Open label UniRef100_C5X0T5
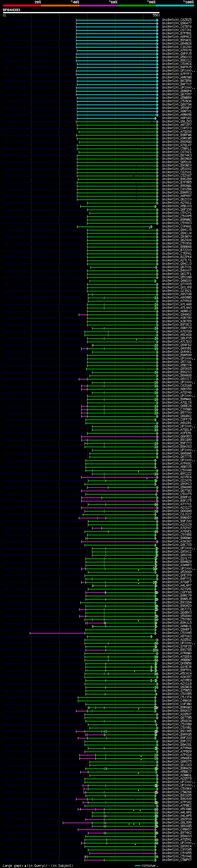Image resolution: width=197 pixels, height=868 pixels. (177, 494)
